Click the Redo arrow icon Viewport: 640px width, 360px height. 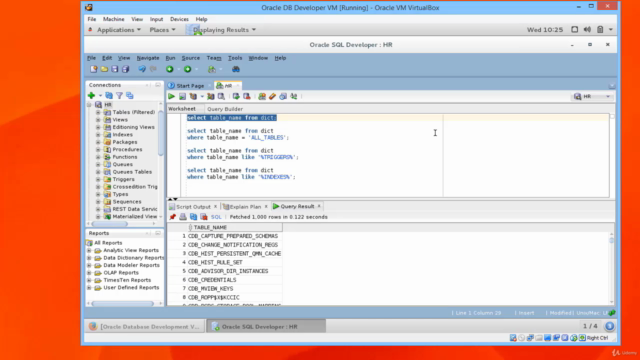pos(153,69)
